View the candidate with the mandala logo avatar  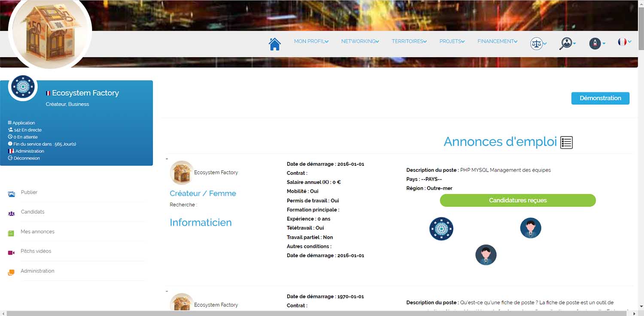point(441,228)
